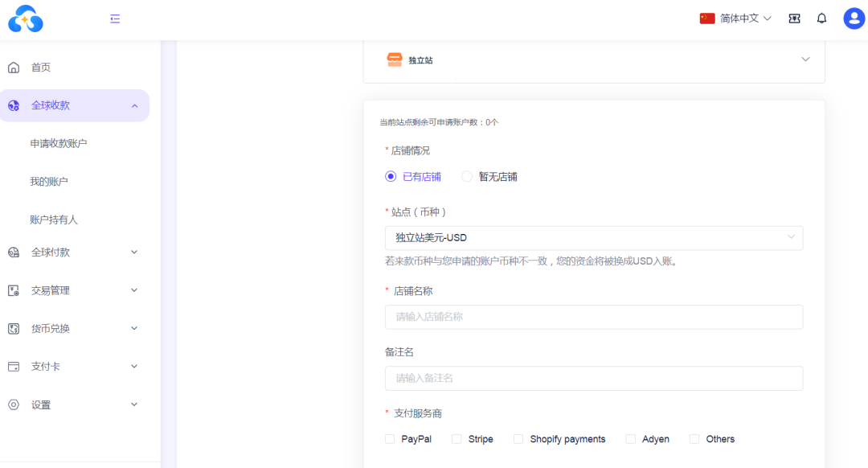Screen dimensions: 868x468
Task: Click the 支付服务商 label
Action: point(418,413)
